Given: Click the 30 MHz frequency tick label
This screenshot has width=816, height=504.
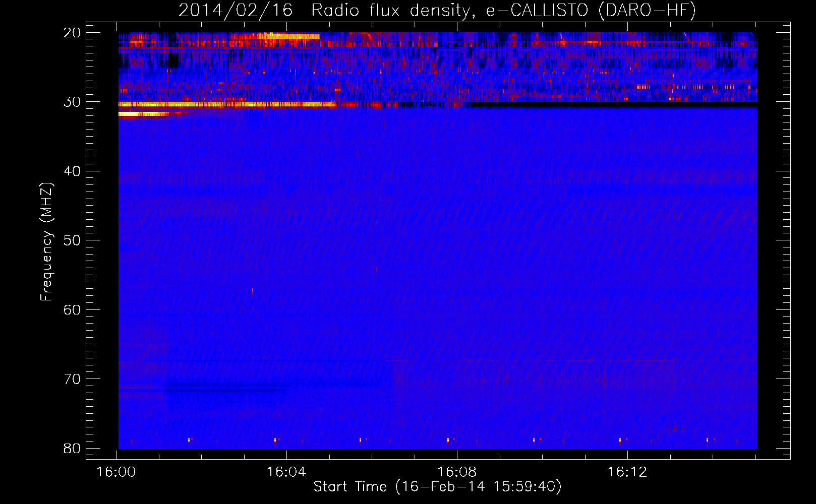Looking at the screenshot, I should [73, 102].
